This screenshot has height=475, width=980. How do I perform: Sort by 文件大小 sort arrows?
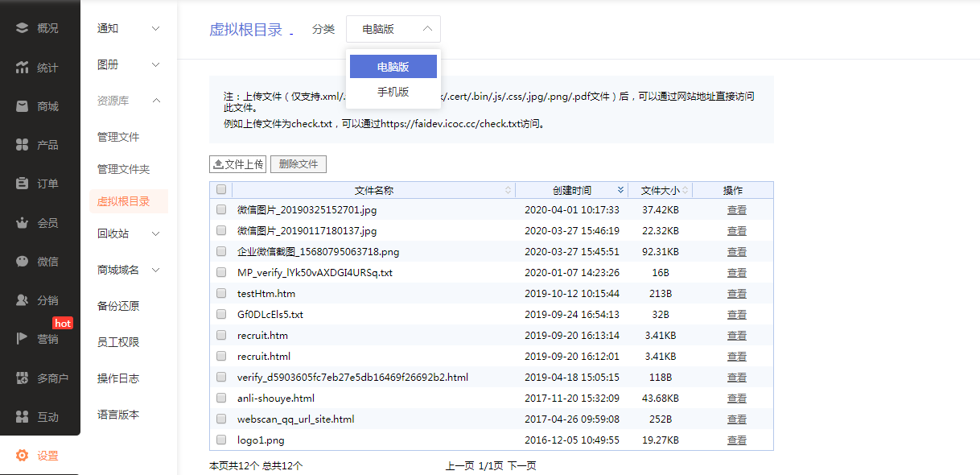(685, 190)
